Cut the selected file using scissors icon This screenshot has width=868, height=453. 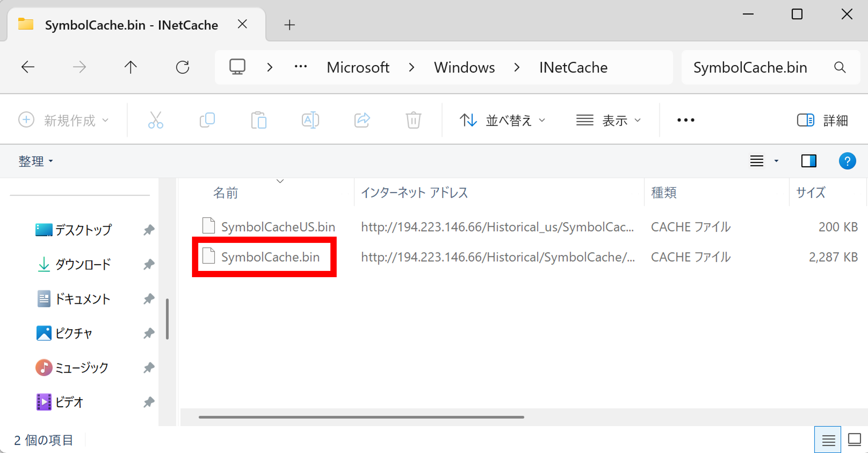156,120
